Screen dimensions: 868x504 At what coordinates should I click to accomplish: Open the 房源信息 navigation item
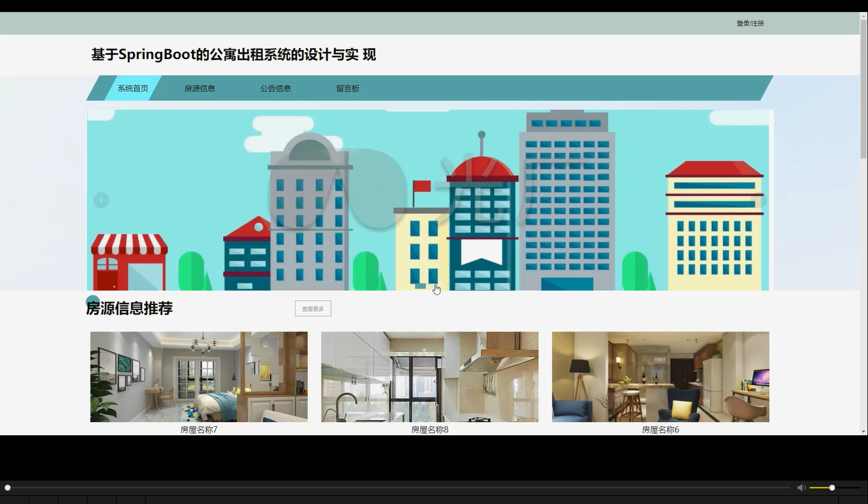pos(199,88)
